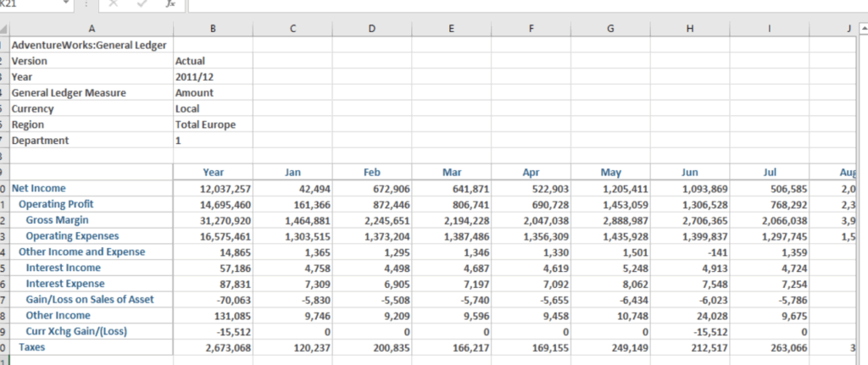Open the Name Box dropdown arrow
The width and height of the screenshot is (868, 365).
tap(67, 4)
